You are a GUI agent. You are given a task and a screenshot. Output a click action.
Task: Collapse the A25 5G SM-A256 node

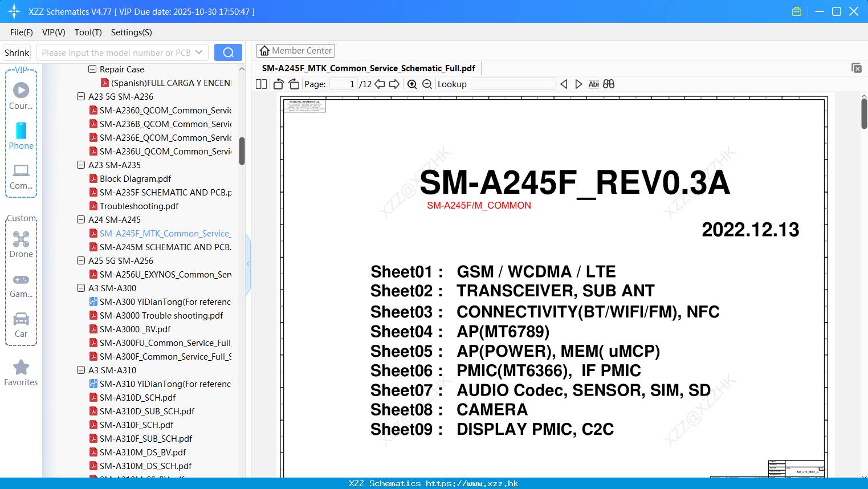coord(81,260)
